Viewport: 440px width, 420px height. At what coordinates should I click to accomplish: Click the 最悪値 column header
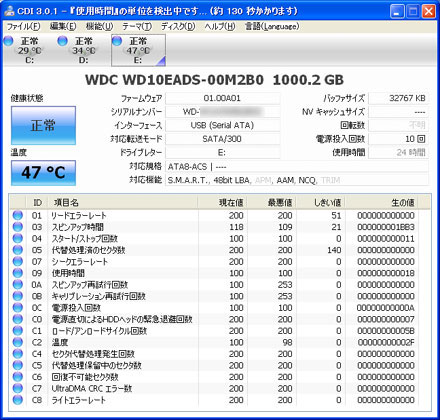pyautogui.click(x=271, y=202)
